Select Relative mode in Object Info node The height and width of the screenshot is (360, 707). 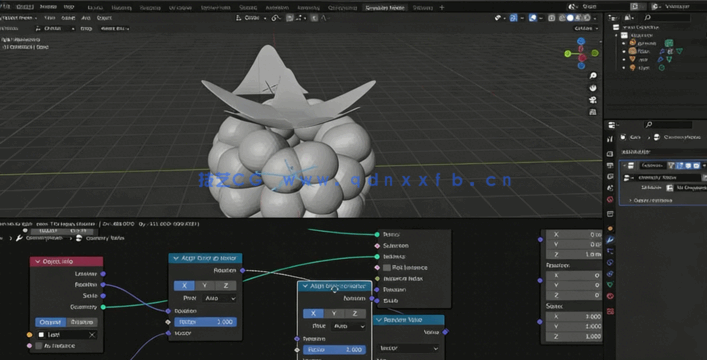pos(82,322)
